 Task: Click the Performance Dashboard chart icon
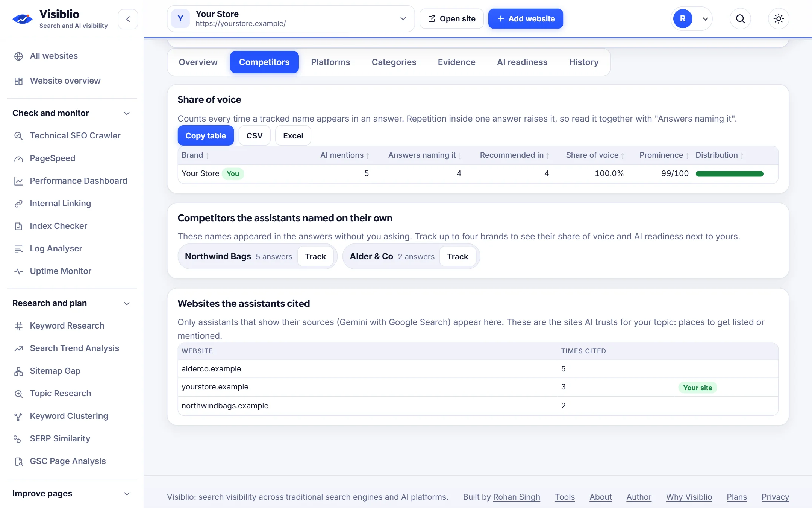18,181
